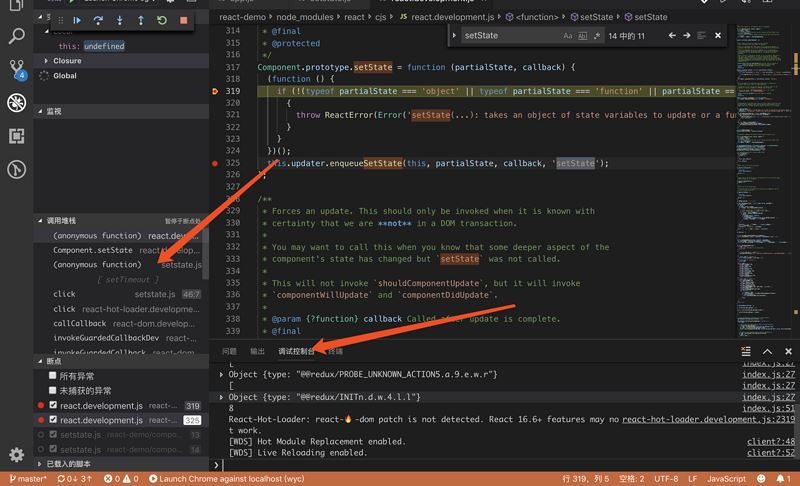Click the Step Out debug button
The height and width of the screenshot is (486, 800).
click(140, 20)
